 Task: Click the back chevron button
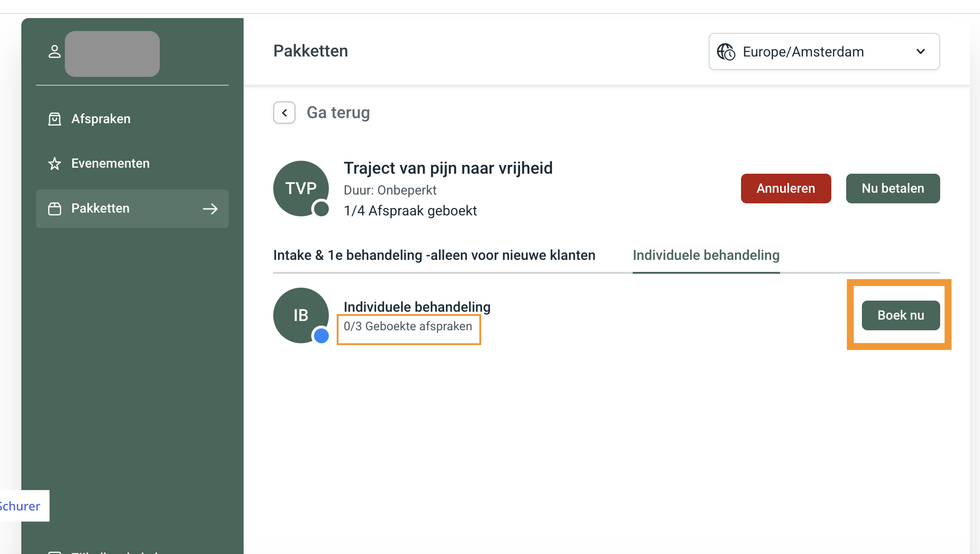(284, 113)
